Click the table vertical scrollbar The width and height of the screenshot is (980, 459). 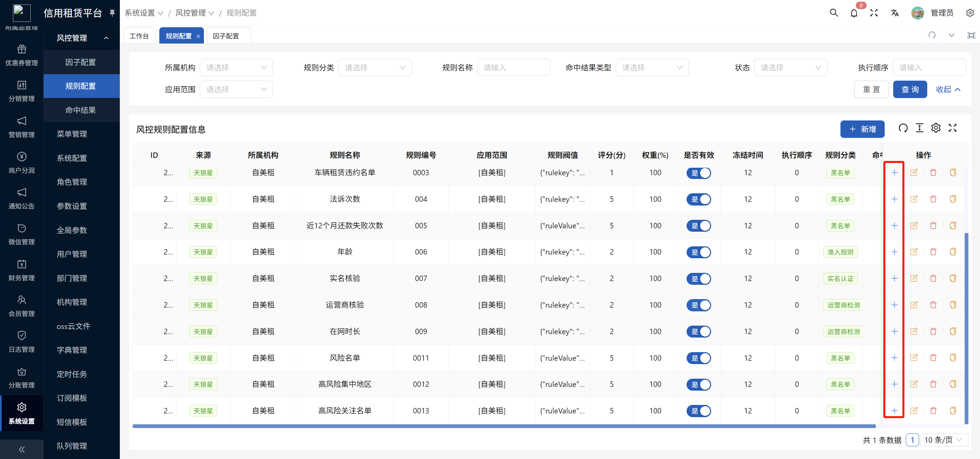point(966,329)
